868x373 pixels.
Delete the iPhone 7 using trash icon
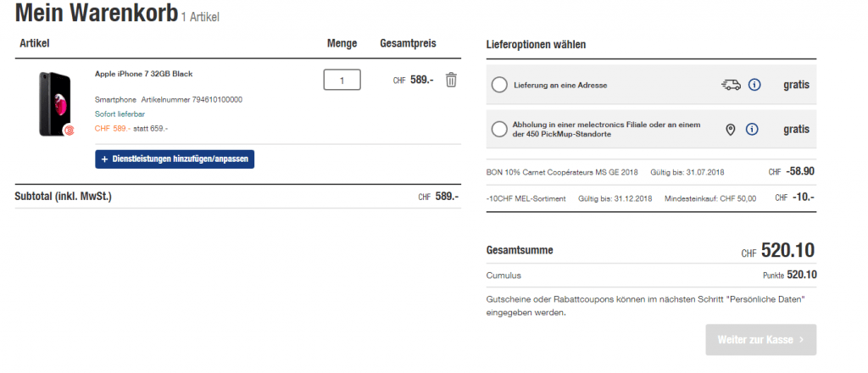451,80
